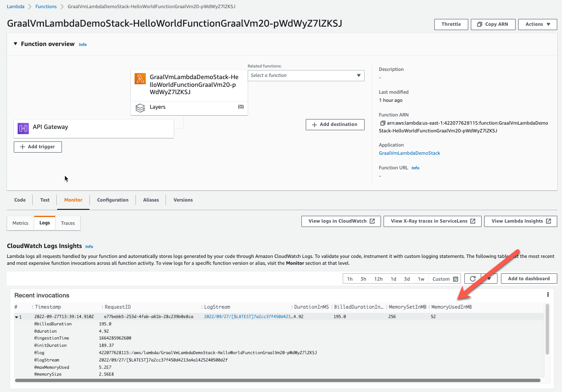Click external link icon on View Lambda Insights
The height and width of the screenshot is (392, 562).
tap(549, 221)
